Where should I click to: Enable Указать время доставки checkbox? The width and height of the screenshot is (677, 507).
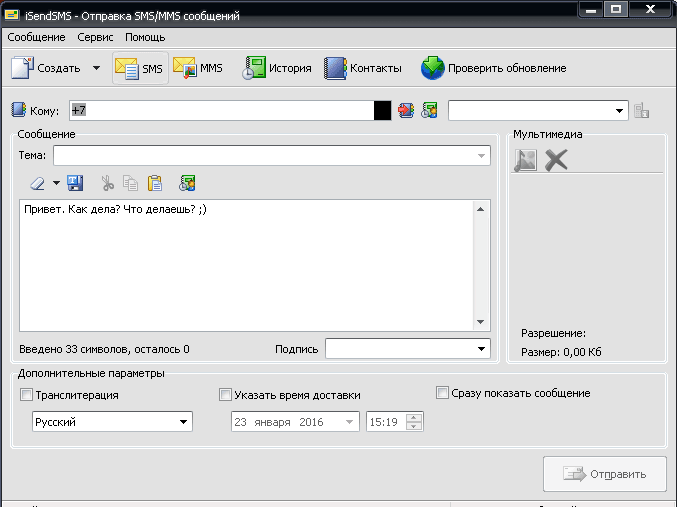(225, 395)
